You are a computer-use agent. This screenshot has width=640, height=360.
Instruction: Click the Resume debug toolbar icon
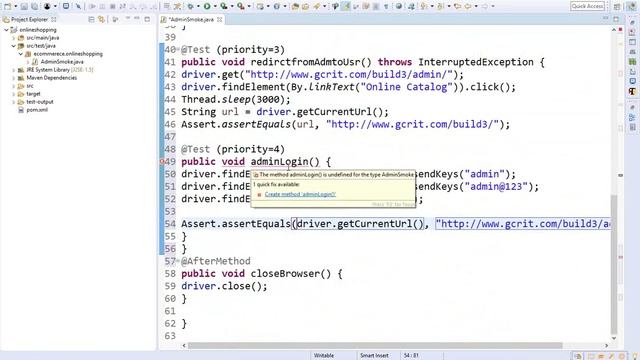click(x=92, y=6)
